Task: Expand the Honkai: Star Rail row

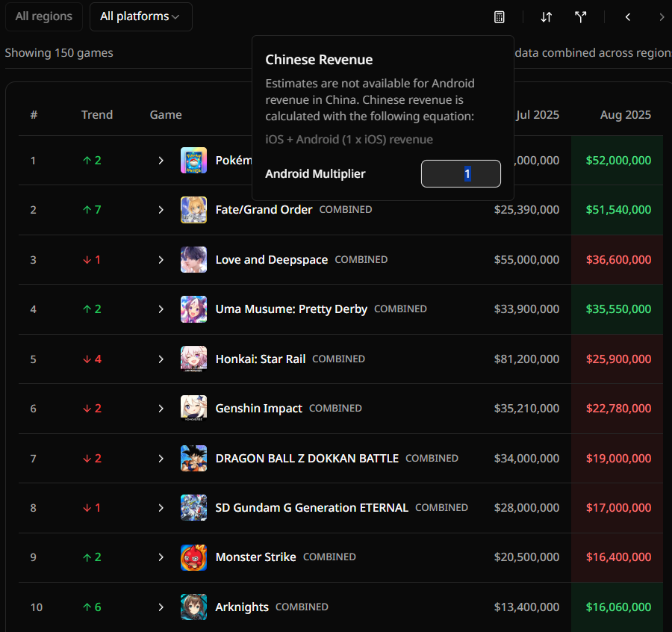Action: [x=161, y=359]
